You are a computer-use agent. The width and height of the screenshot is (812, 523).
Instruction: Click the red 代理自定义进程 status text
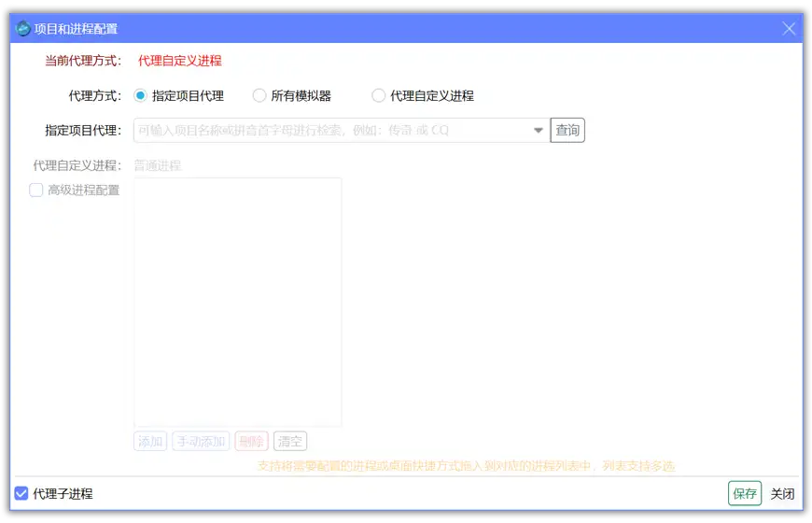click(x=180, y=61)
